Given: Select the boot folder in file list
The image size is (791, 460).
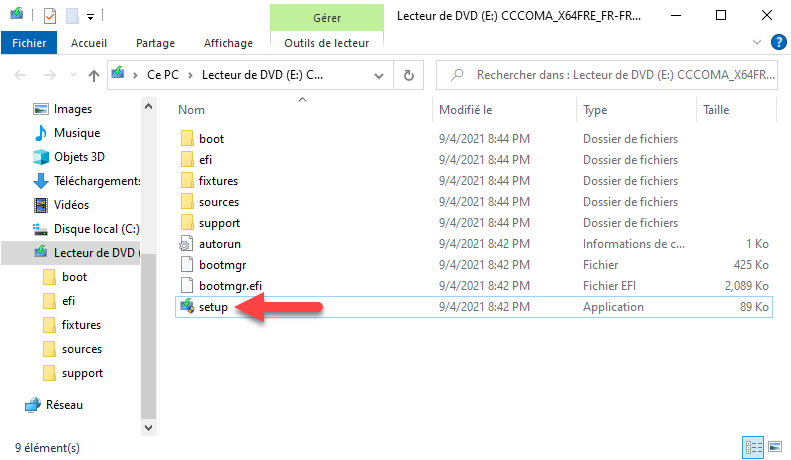Looking at the screenshot, I should (211, 139).
